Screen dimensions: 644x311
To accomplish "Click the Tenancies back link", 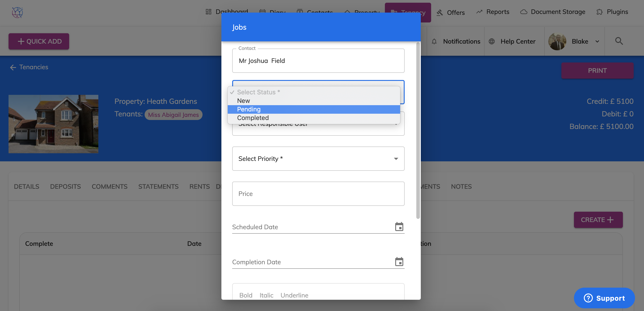I will (x=29, y=67).
